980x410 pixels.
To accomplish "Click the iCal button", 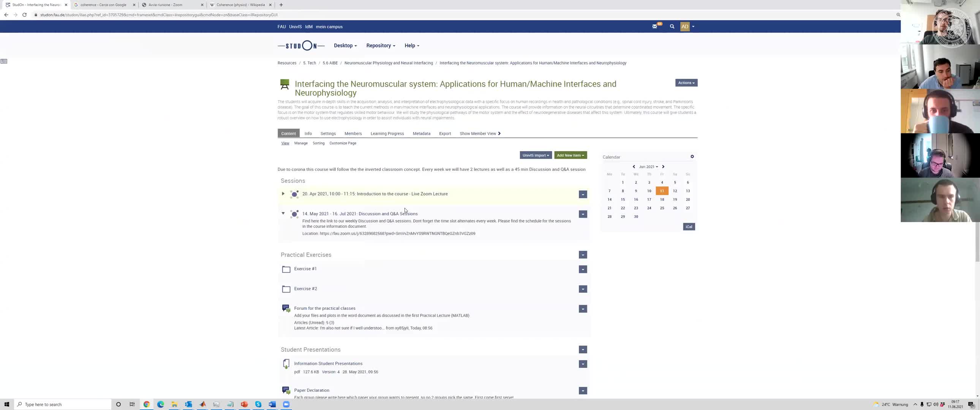I will point(689,227).
